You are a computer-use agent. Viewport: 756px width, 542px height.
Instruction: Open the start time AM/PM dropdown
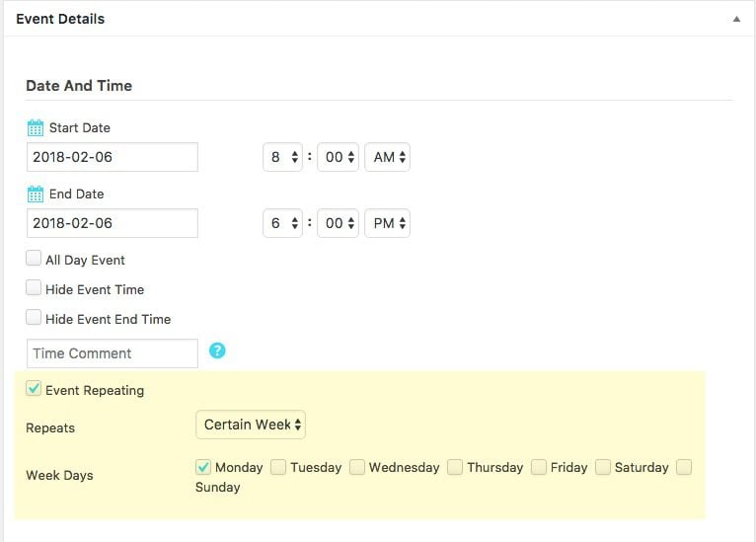tap(387, 157)
